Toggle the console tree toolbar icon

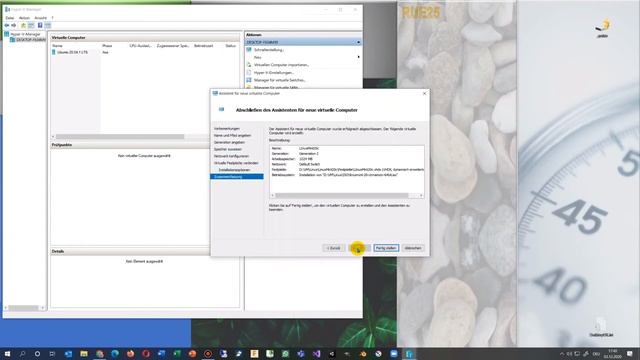[x=31, y=25]
